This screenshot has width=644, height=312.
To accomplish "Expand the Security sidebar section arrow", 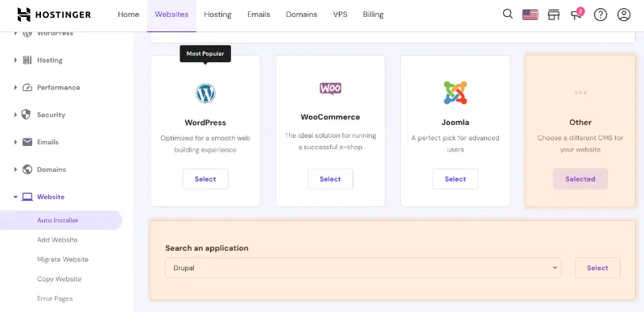I will [15, 114].
